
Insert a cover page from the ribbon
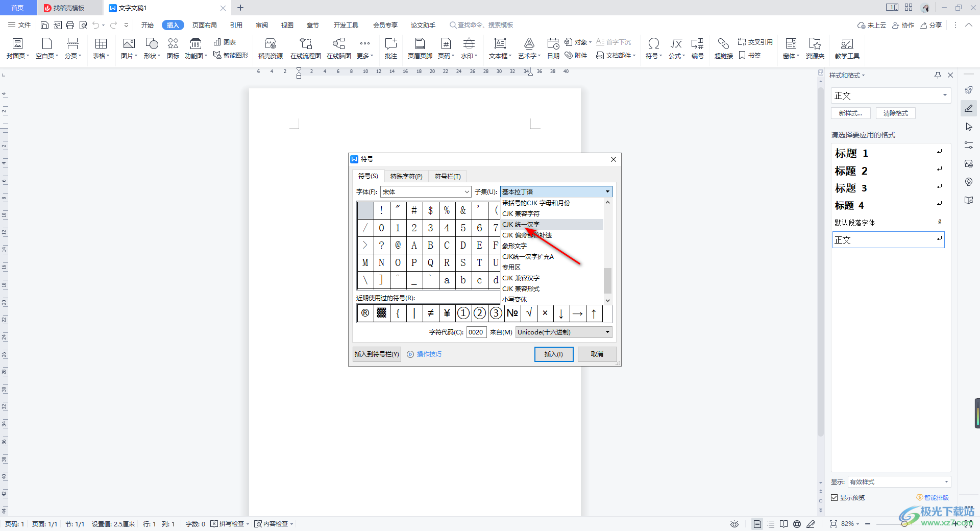pos(17,49)
